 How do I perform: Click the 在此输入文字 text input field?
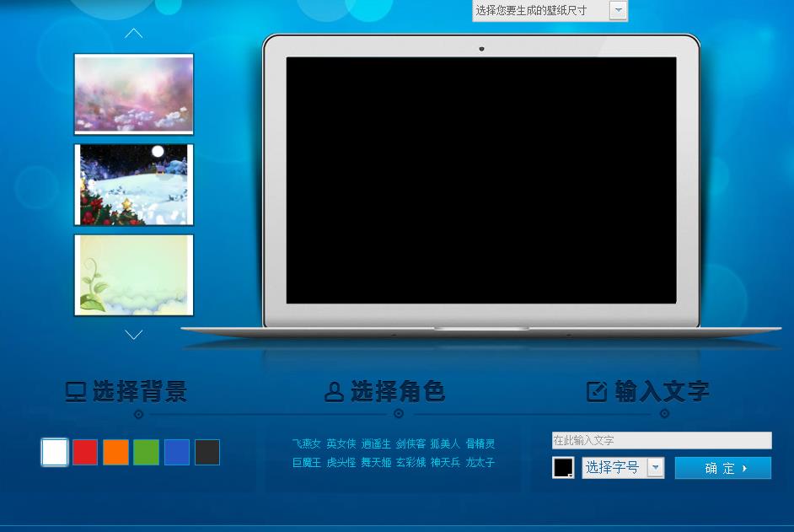coord(662,440)
